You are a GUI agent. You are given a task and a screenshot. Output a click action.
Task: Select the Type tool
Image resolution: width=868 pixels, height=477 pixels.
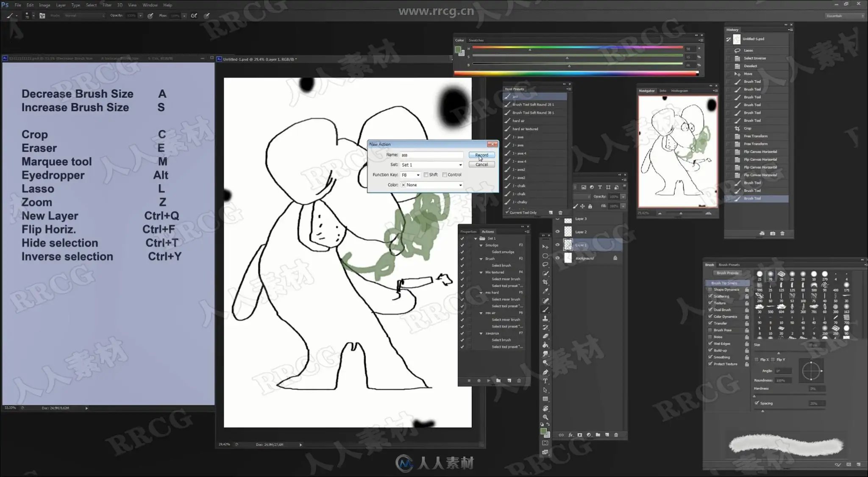pos(545,381)
